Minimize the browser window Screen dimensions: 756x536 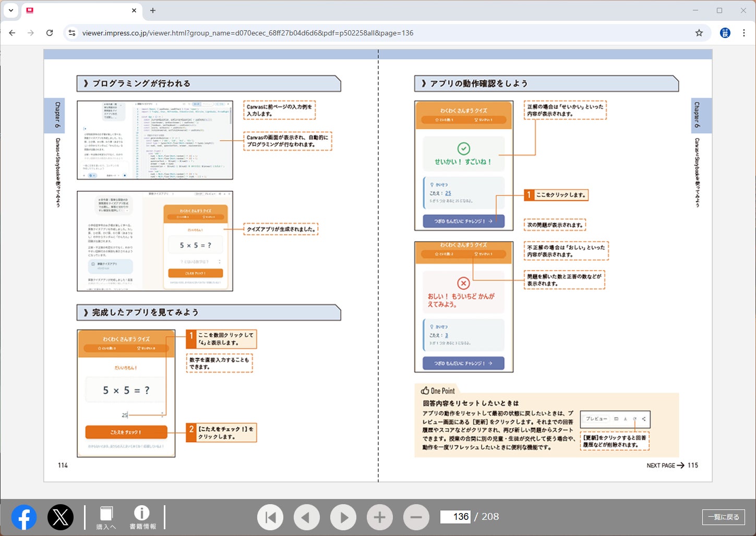695,10
